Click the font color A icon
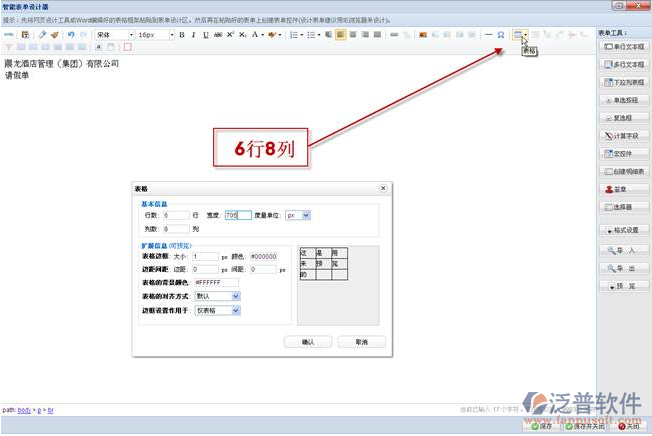This screenshot has width=652, height=436. click(255, 35)
